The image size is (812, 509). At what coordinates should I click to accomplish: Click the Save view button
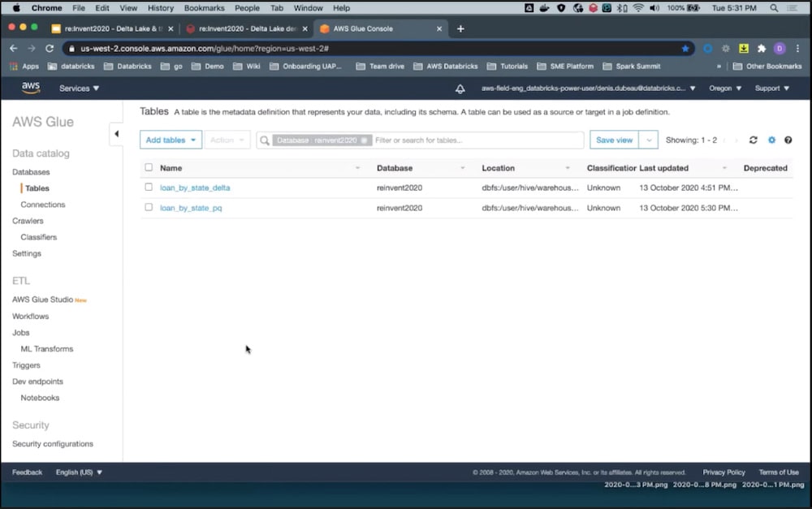click(x=614, y=140)
